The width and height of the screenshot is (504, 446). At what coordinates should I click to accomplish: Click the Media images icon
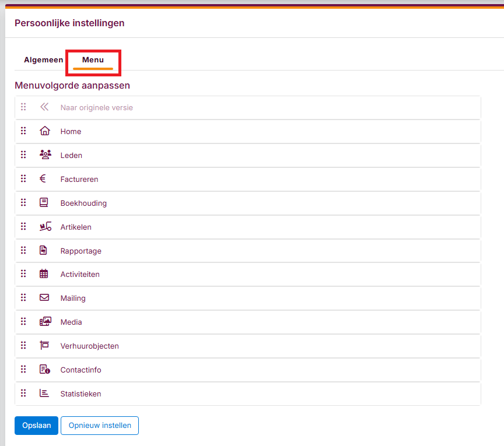click(45, 322)
